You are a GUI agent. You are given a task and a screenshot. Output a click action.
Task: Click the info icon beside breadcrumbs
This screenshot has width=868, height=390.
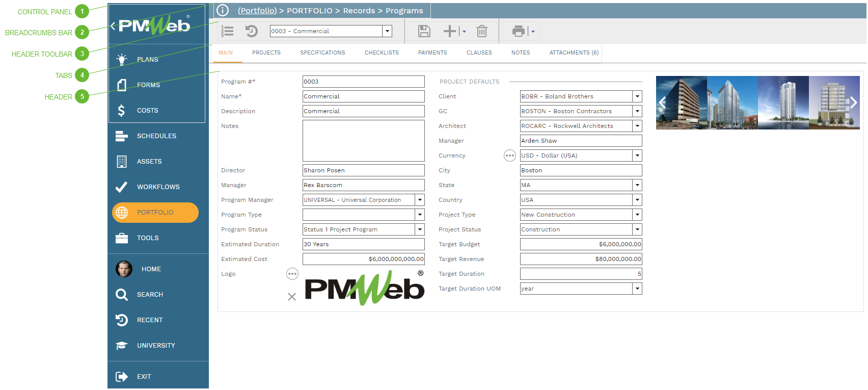pos(223,10)
